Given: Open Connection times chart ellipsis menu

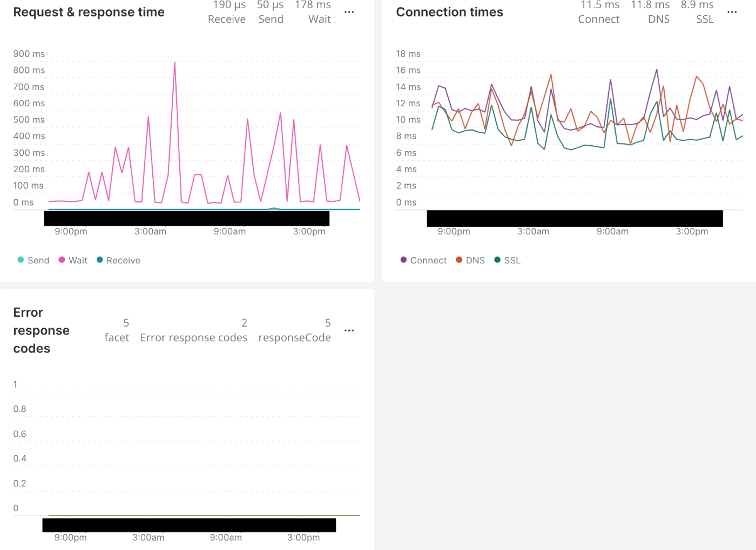Looking at the screenshot, I should (732, 12).
